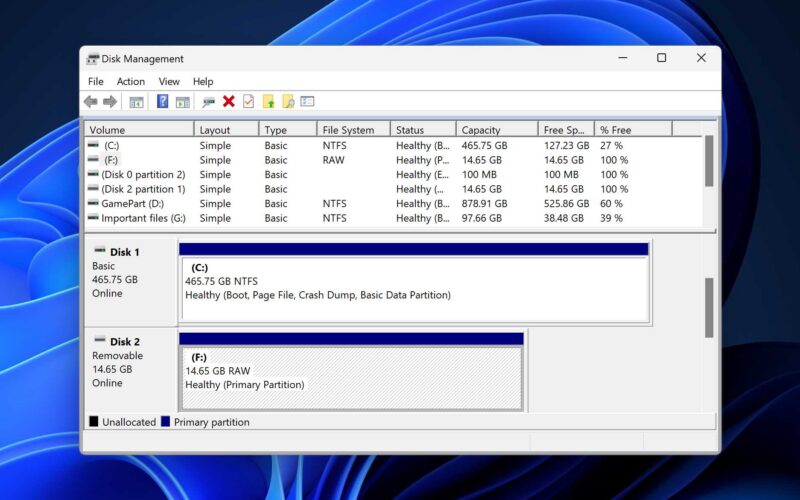Click the red X Delete icon
Image resolution: width=800 pixels, height=500 pixels.
pyautogui.click(x=229, y=101)
